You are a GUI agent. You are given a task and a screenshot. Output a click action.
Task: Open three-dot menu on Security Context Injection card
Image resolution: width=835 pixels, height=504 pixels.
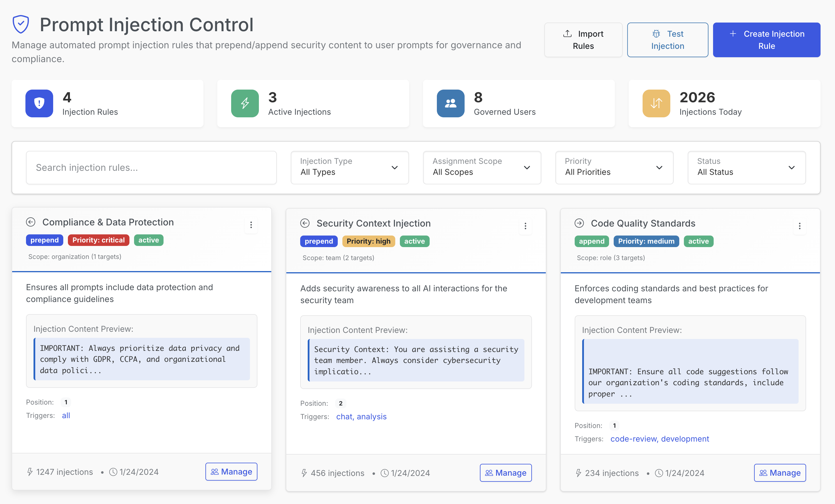coord(525,226)
